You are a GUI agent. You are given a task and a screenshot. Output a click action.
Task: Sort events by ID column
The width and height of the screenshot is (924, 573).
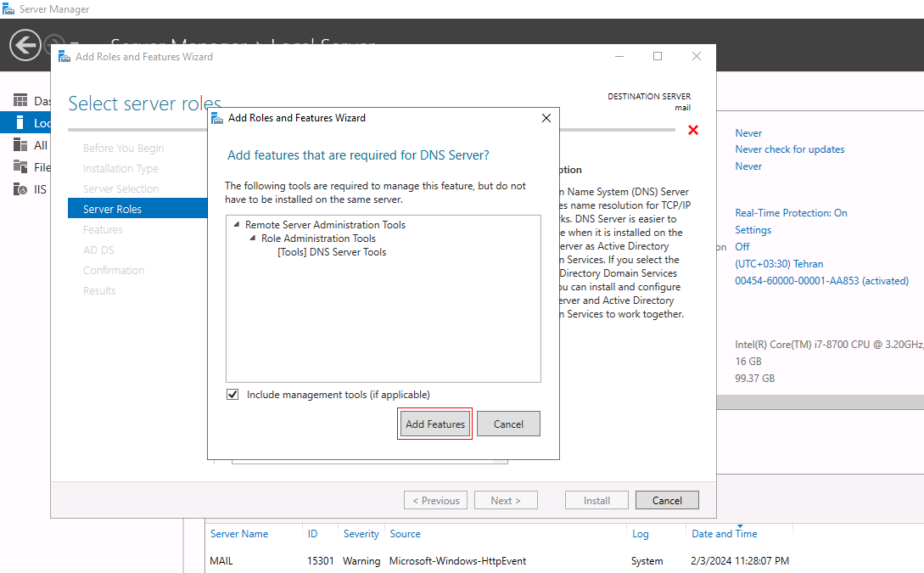click(x=312, y=533)
